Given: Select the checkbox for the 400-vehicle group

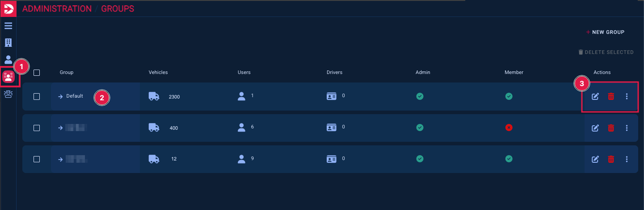Looking at the screenshot, I should point(37,128).
